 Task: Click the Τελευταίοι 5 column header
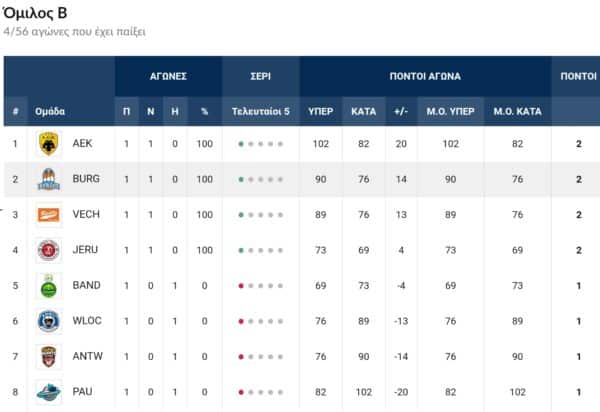[x=260, y=112]
